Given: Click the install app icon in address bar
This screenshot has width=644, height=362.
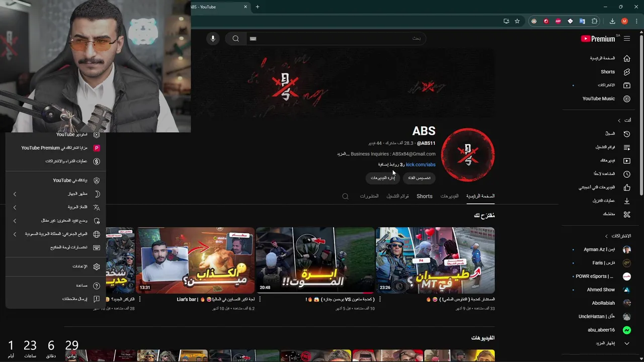Looking at the screenshot, I should point(506,21).
